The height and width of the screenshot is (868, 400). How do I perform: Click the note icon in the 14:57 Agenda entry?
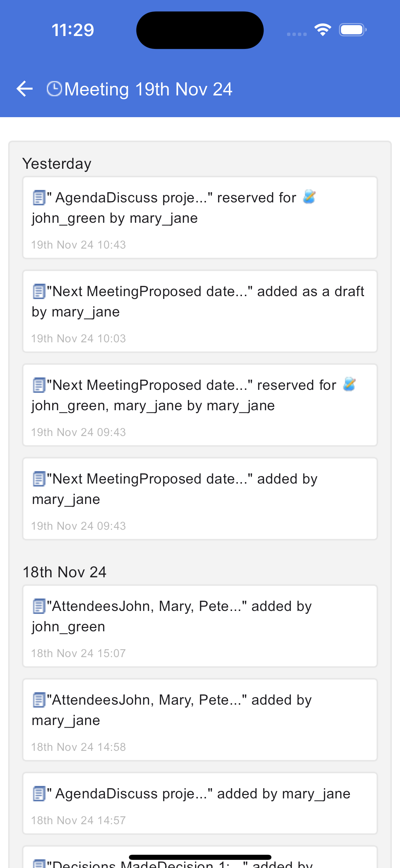pos(39,794)
